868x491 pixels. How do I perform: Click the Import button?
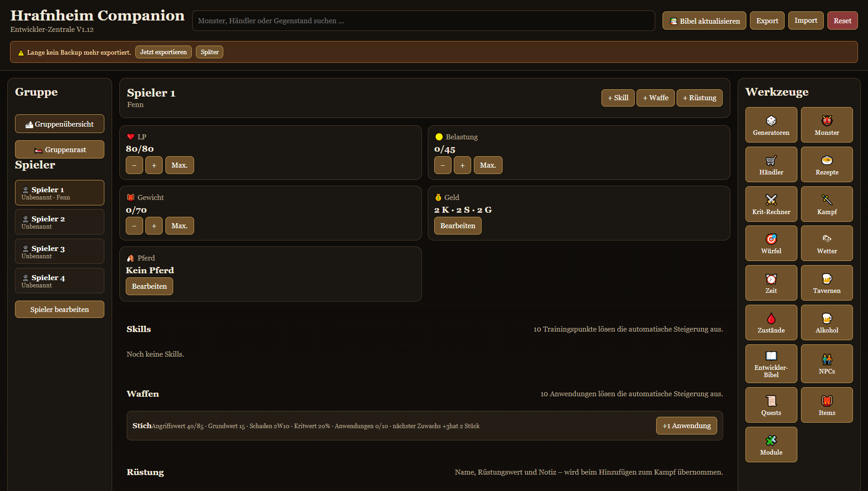[x=806, y=20]
